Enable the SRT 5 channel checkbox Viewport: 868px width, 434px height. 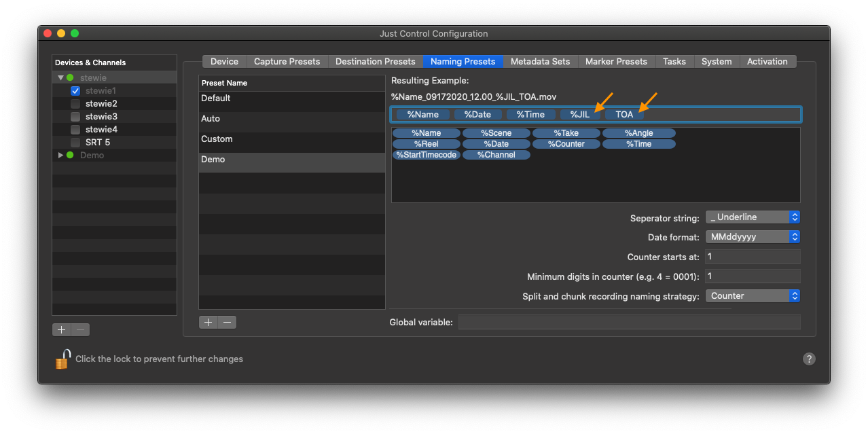(75, 142)
